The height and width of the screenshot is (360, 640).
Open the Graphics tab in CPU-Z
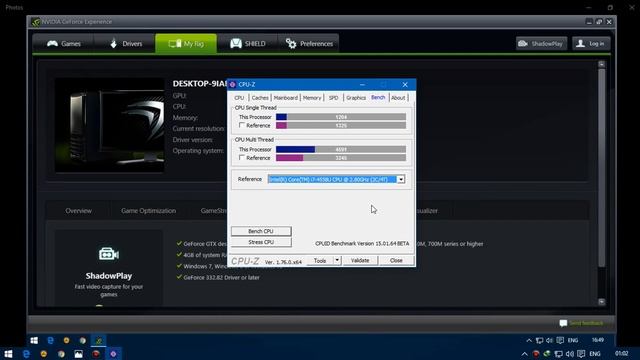[x=356, y=98]
